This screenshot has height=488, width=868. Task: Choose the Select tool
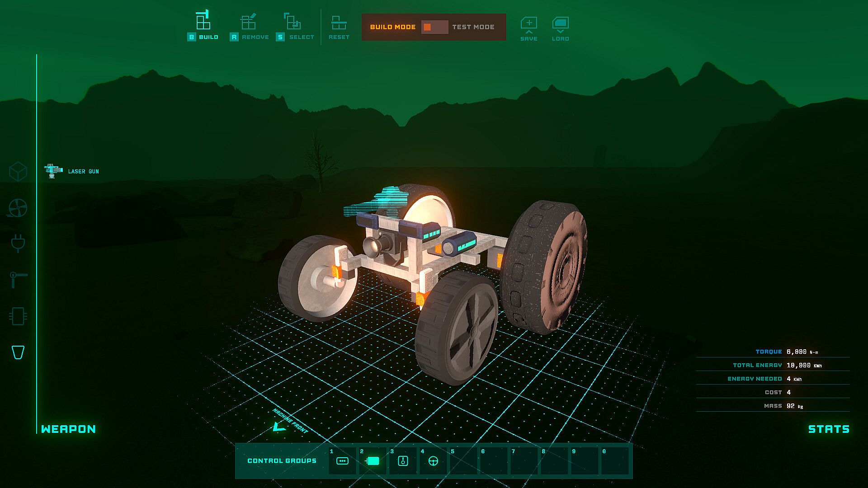coord(295,26)
